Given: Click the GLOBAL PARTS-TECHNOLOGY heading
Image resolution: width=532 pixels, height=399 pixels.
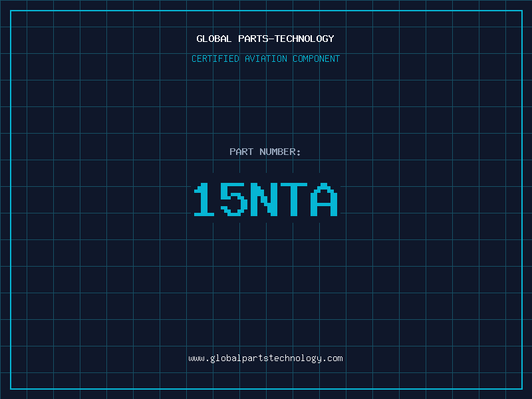Looking at the screenshot, I should (265, 39).
